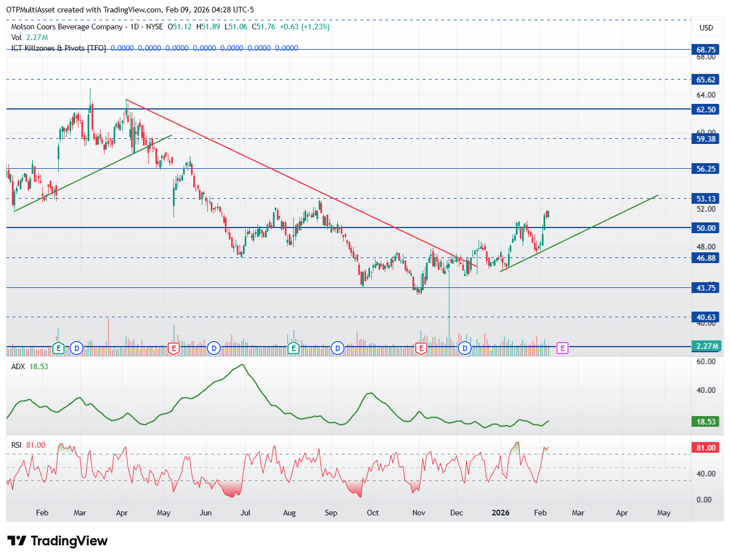The height and width of the screenshot is (560, 730).
Task: Click the 50.00 price level label
Action: [x=706, y=228]
